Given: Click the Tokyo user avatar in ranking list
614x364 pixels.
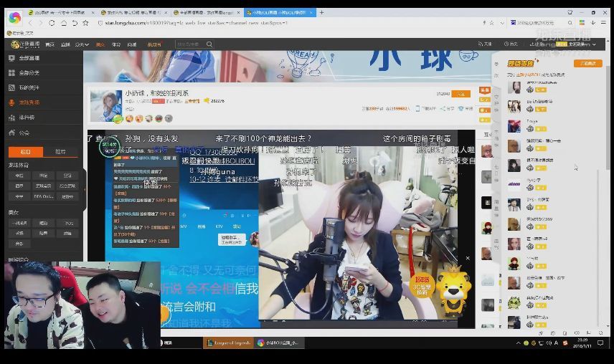Looking at the screenshot, I should coord(514,126).
